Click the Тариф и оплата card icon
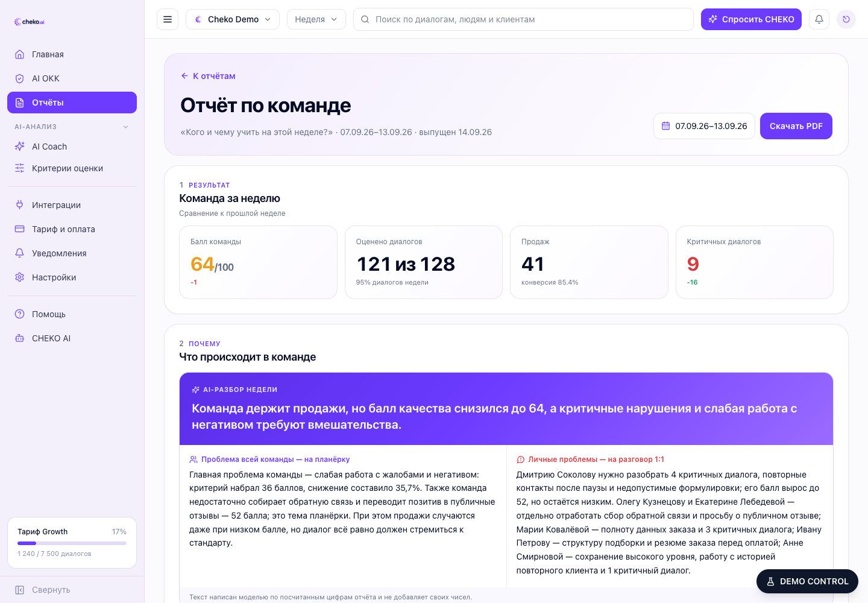Image resolution: width=868 pixels, height=603 pixels. pyautogui.click(x=20, y=229)
